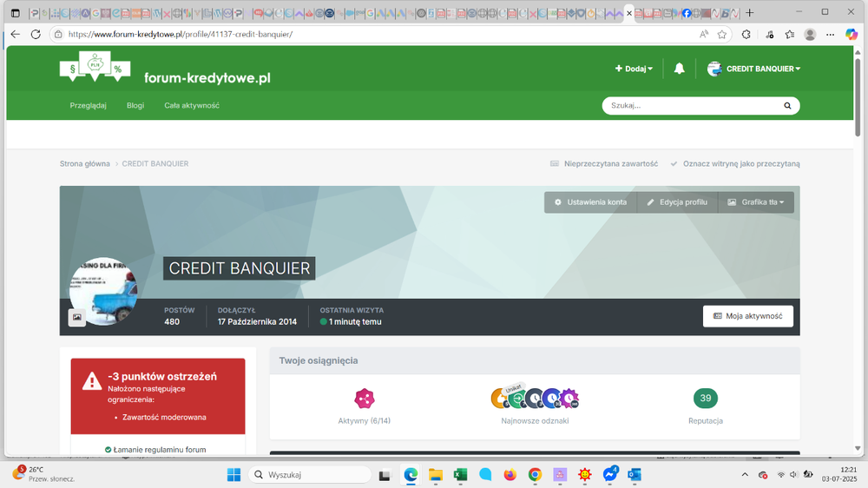Viewport: 868px width, 488px height.
Task: Expand the CREDIT BANQUIER user menu
Action: point(753,69)
